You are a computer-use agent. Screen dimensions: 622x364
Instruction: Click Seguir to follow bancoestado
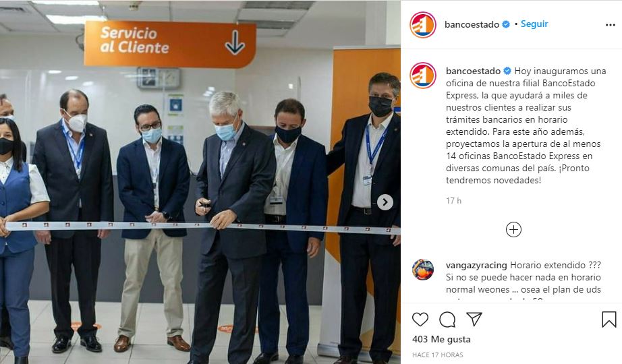[534, 24]
